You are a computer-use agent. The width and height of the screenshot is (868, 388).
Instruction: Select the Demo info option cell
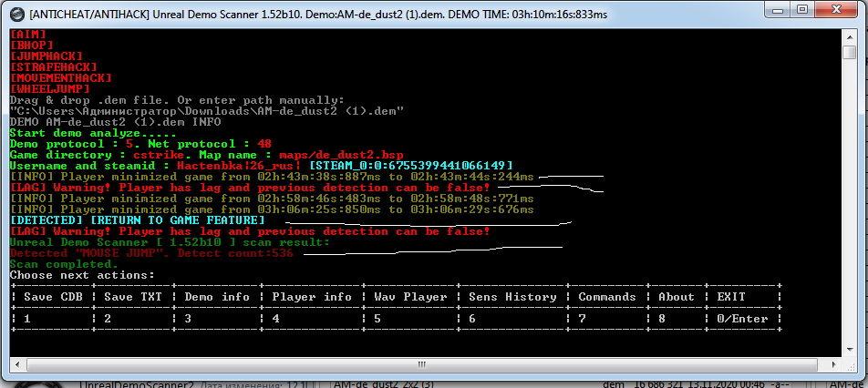click(216, 297)
